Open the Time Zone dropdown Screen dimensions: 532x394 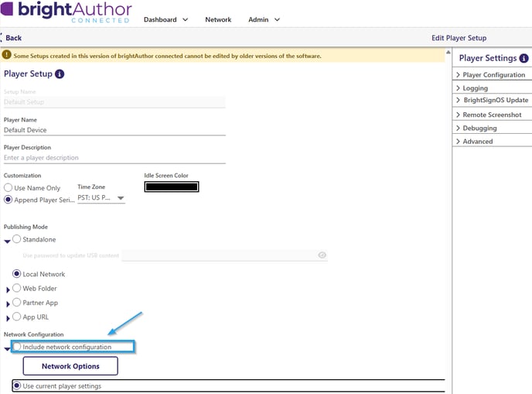pos(101,197)
